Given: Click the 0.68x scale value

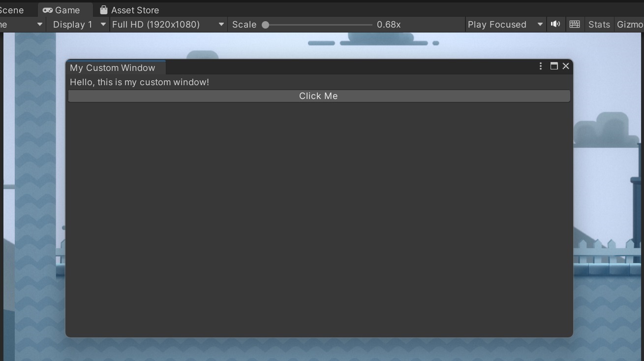Looking at the screenshot, I should 389,24.
